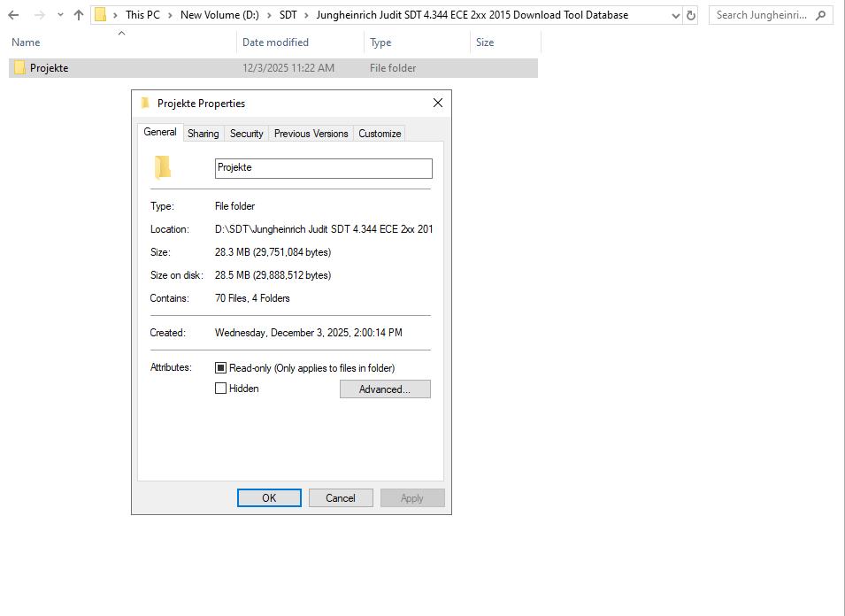Expand the breadcrumb arrow after This PC
The height and width of the screenshot is (616, 845).
[x=170, y=14]
